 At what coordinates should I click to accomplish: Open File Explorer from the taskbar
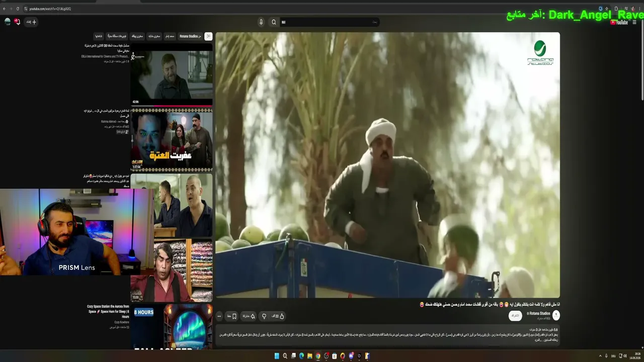[309, 356]
